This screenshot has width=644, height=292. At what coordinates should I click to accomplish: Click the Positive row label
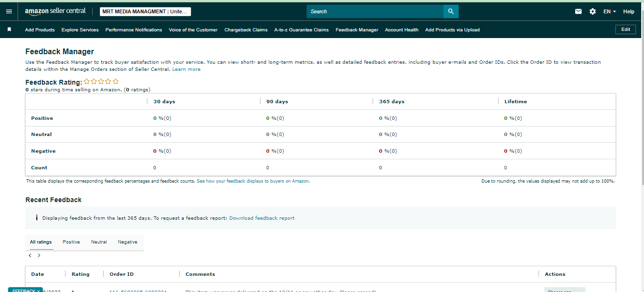coord(42,118)
